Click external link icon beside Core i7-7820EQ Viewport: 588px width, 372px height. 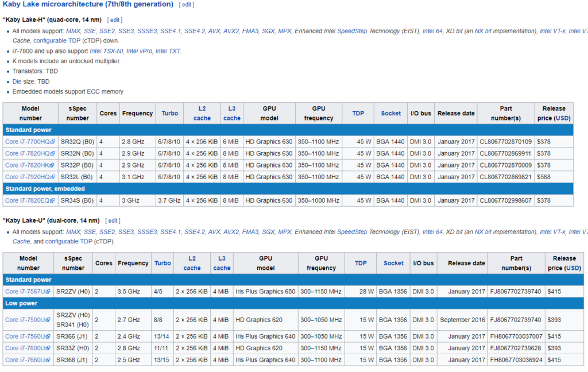click(52, 200)
